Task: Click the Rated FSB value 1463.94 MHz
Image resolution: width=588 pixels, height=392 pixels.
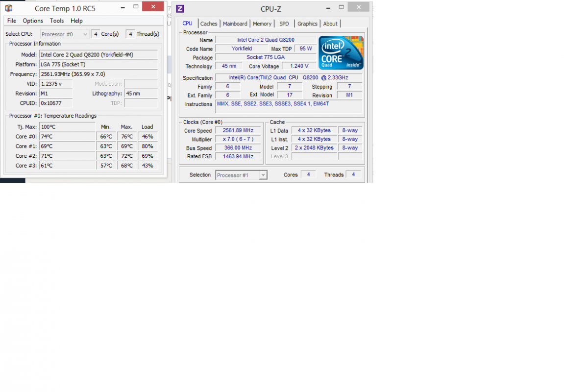Action: pyautogui.click(x=238, y=156)
